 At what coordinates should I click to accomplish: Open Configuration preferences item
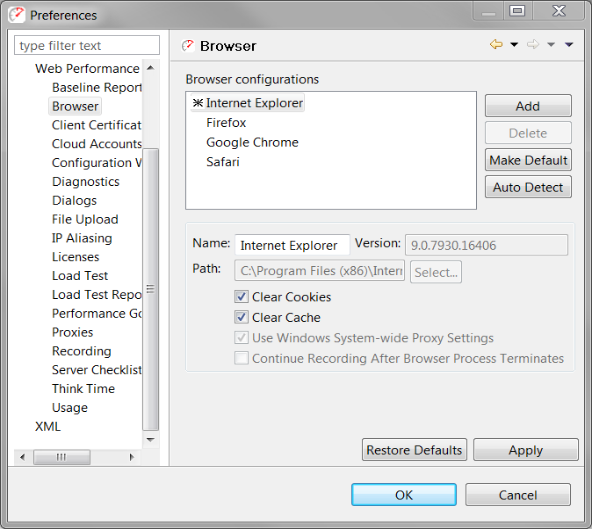pos(97,163)
